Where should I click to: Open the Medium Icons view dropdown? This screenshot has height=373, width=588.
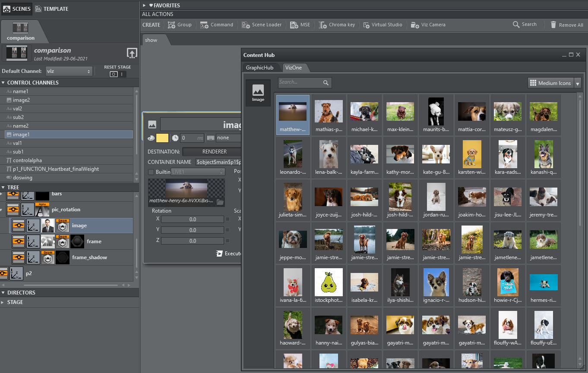[x=578, y=83]
